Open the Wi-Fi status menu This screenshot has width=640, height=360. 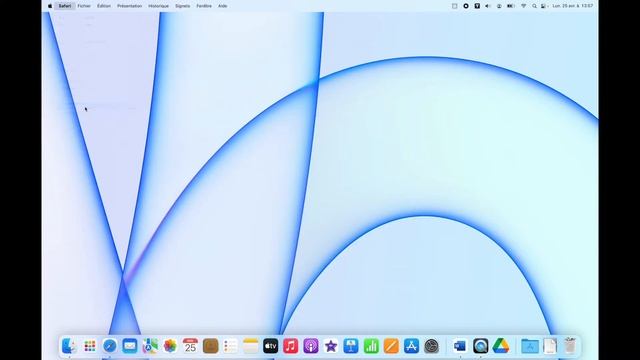(x=524, y=6)
